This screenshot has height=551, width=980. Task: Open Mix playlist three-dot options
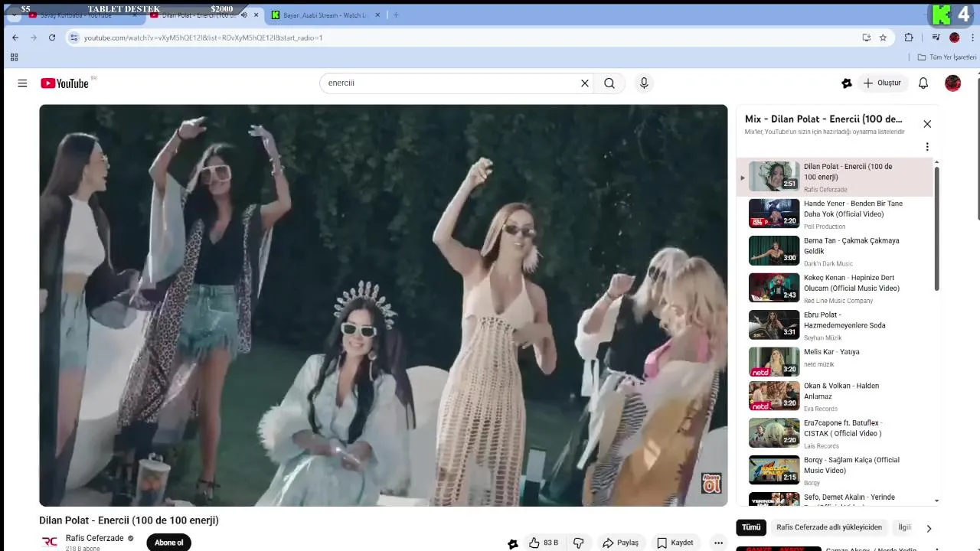click(927, 147)
